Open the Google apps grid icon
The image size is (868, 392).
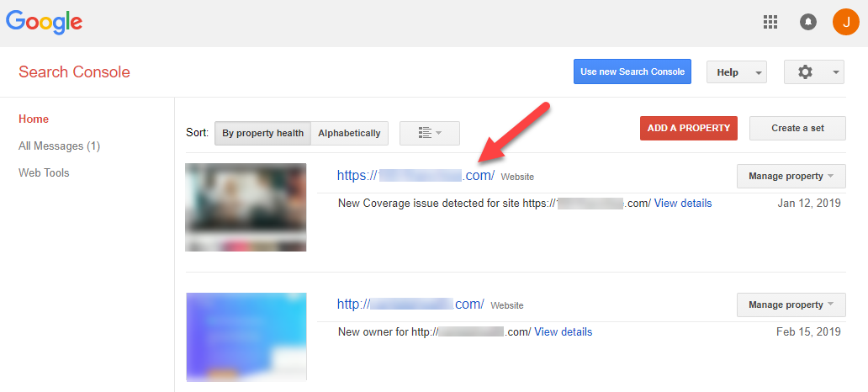[770, 22]
